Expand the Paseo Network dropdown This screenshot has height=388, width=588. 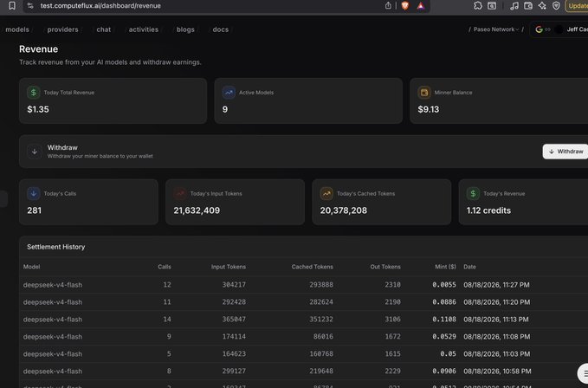tap(496, 29)
